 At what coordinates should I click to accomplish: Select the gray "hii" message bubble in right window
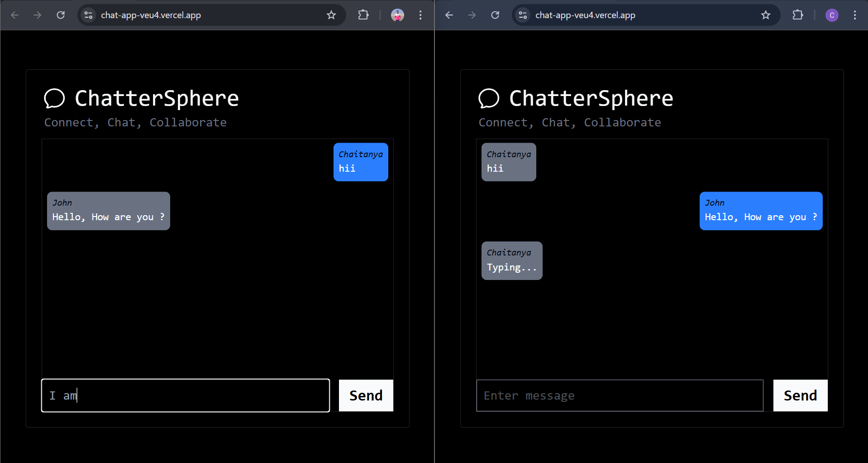509,162
